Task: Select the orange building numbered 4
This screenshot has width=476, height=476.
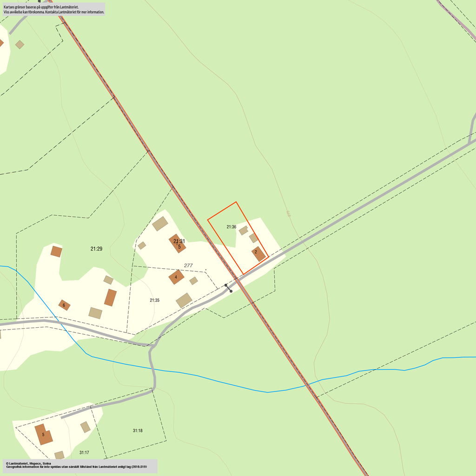Action: click(176, 277)
